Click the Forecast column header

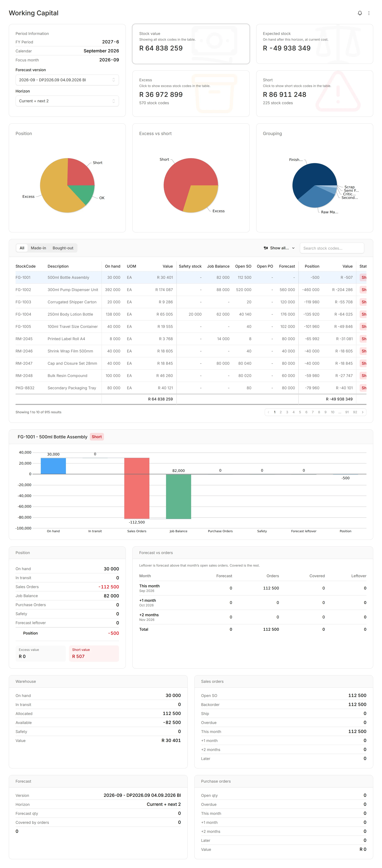click(x=287, y=266)
